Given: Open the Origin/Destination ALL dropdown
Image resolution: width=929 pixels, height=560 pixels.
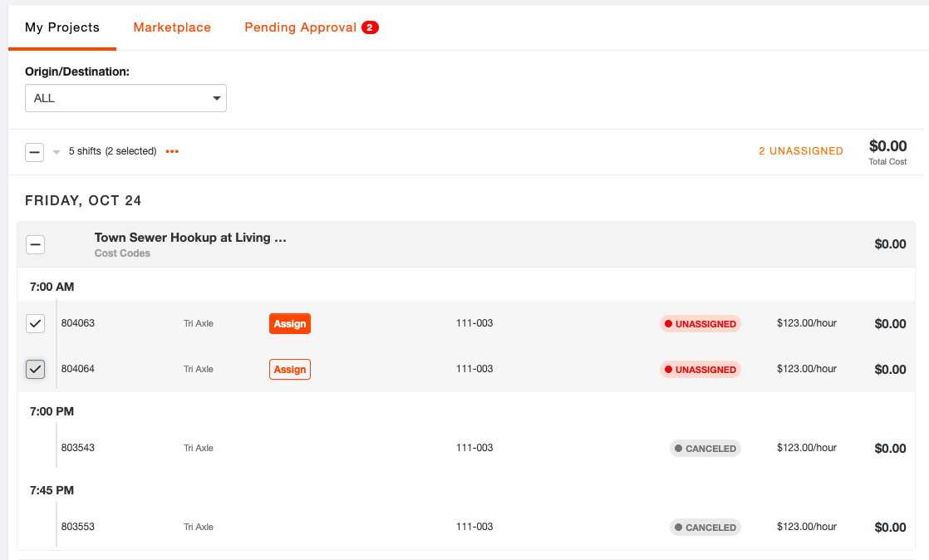Looking at the screenshot, I should click(125, 98).
